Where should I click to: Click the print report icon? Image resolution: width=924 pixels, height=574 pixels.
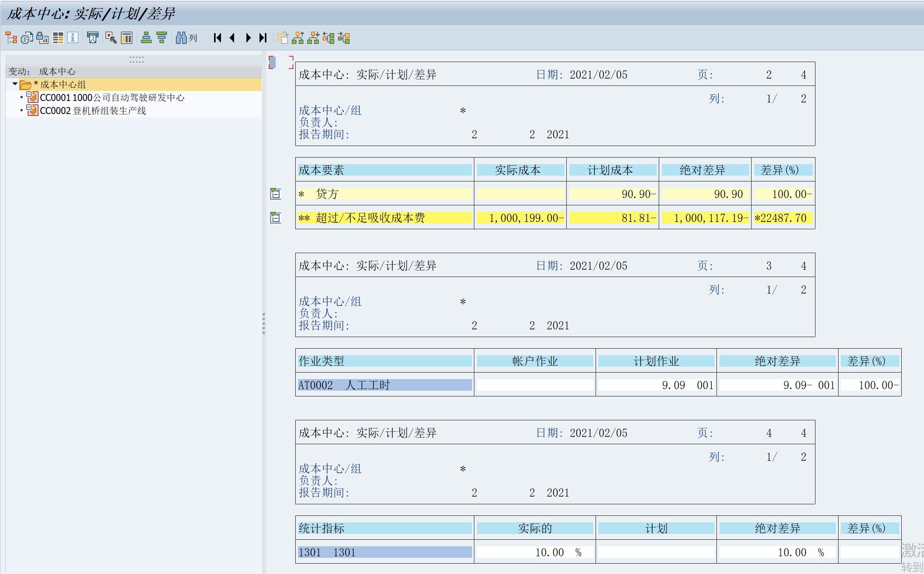tap(92, 38)
